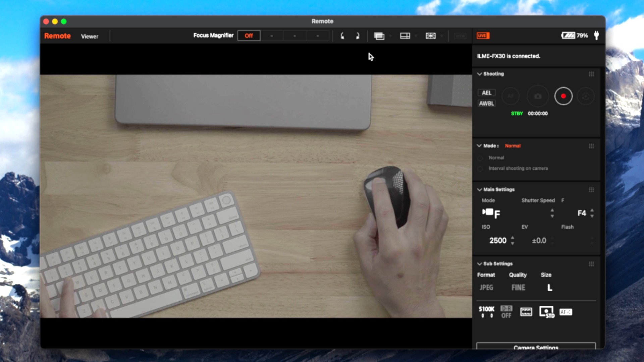Decrease ISO 2500 with down arrow
The image size is (644, 362).
click(513, 244)
